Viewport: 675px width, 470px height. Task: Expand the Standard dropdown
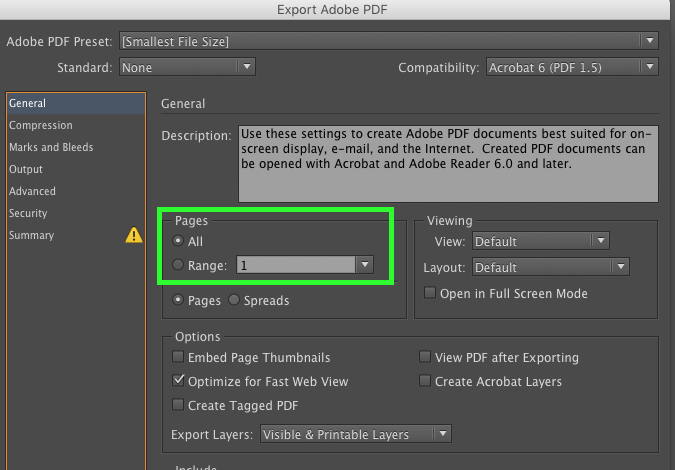187,67
